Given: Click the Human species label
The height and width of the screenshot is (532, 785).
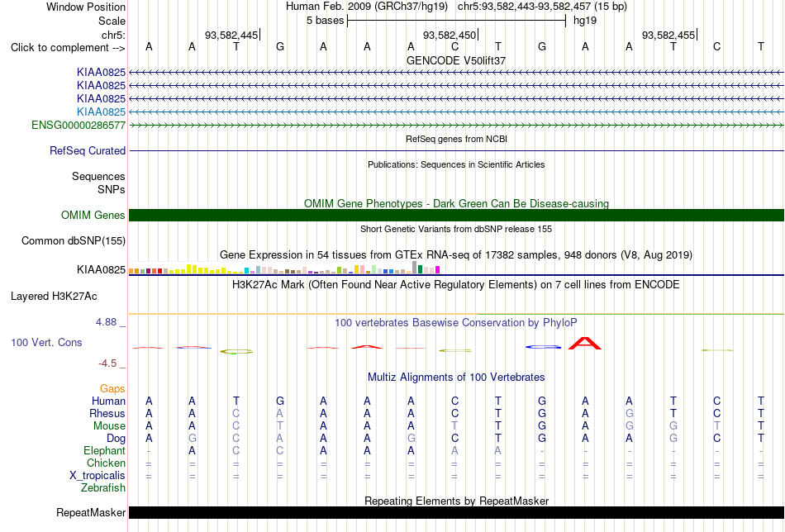Looking at the screenshot, I should (108, 401).
